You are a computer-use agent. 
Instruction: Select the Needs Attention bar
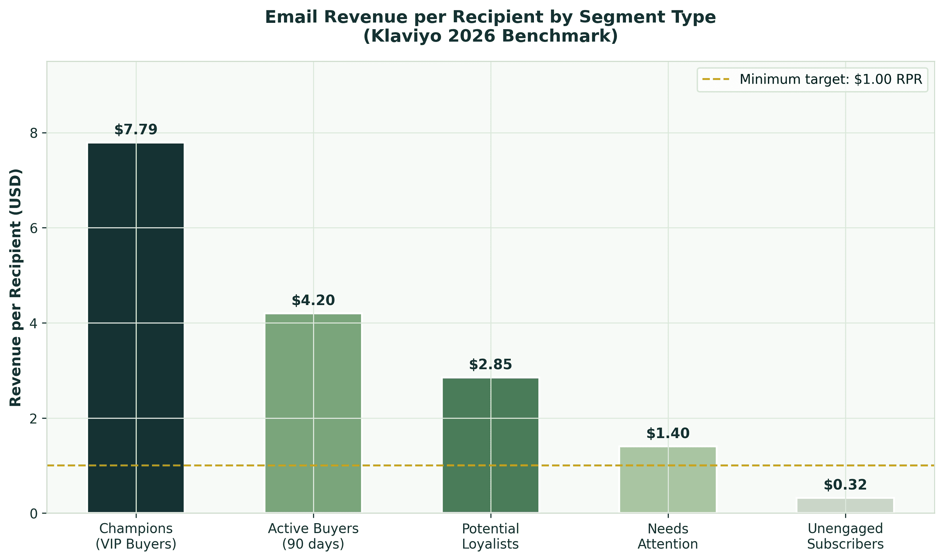click(x=668, y=483)
